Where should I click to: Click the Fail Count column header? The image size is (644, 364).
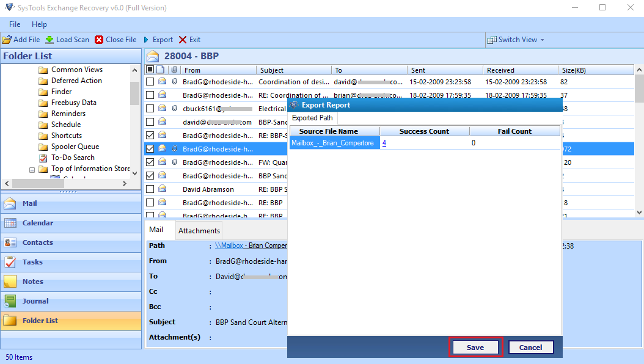click(x=514, y=131)
